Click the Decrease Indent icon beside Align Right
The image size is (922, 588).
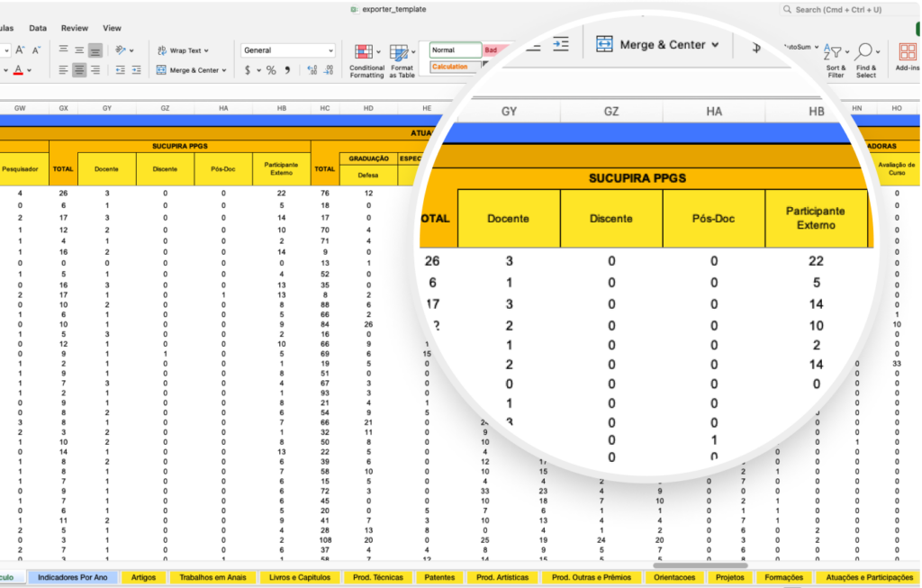coord(120,70)
